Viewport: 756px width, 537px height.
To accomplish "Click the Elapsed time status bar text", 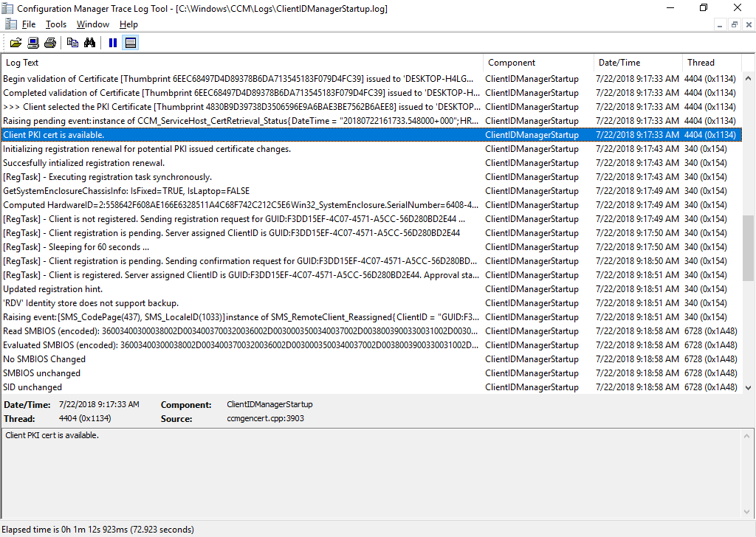I will 98,530.
